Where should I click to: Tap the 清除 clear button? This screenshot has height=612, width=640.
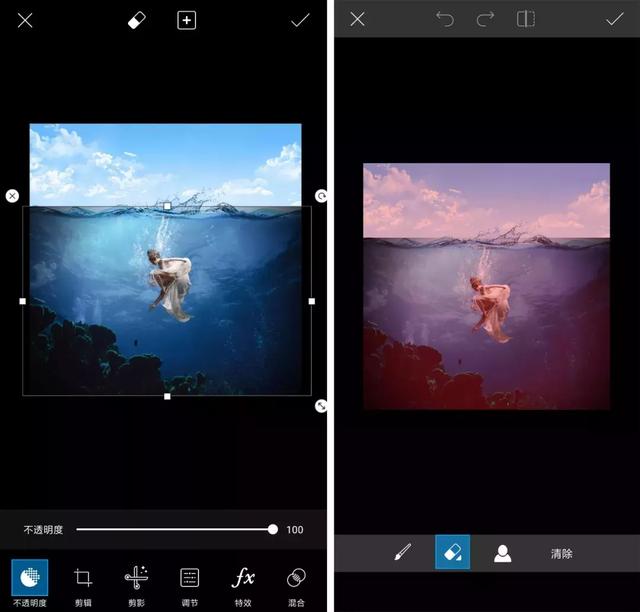pyautogui.click(x=561, y=554)
